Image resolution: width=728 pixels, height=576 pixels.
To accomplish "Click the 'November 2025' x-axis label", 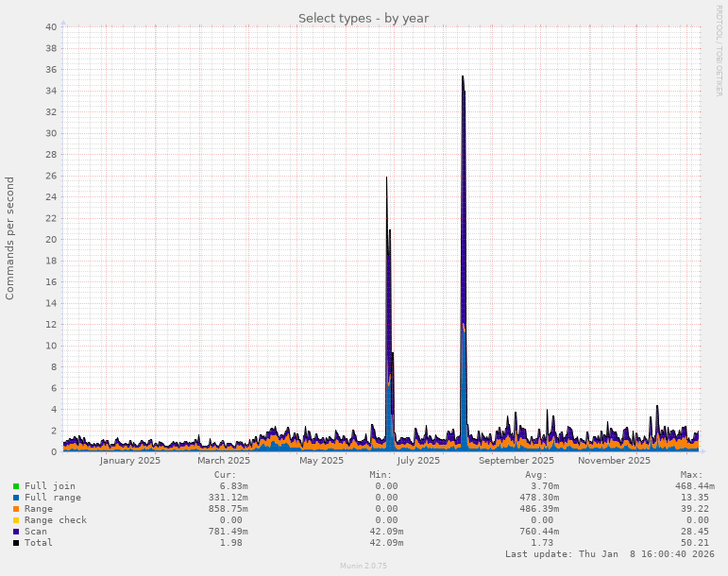I will click(x=614, y=461).
